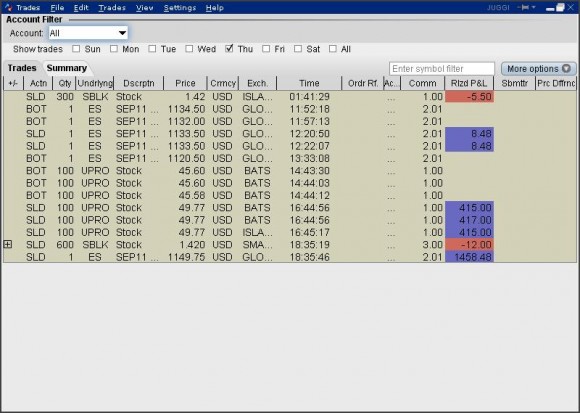This screenshot has width=580, height=413.
Task: Select the SBLK trade at 18:35:19
Action: (x=290, y=245)
